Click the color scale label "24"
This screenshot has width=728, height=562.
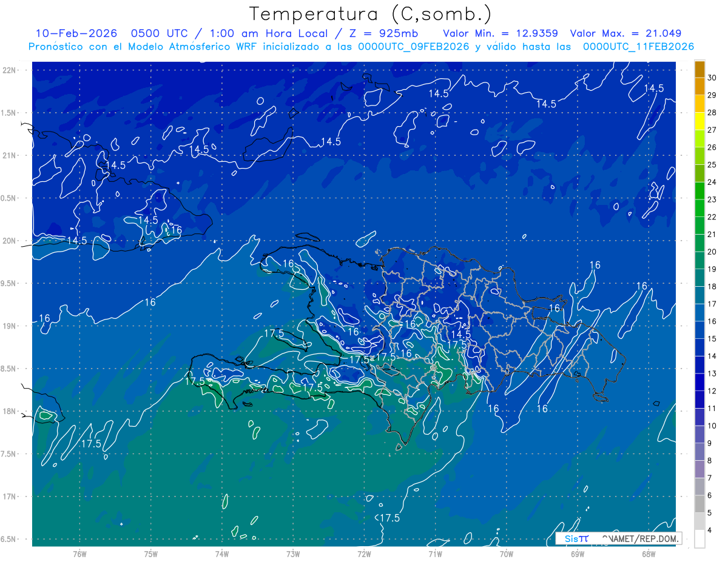click(712, 182)
